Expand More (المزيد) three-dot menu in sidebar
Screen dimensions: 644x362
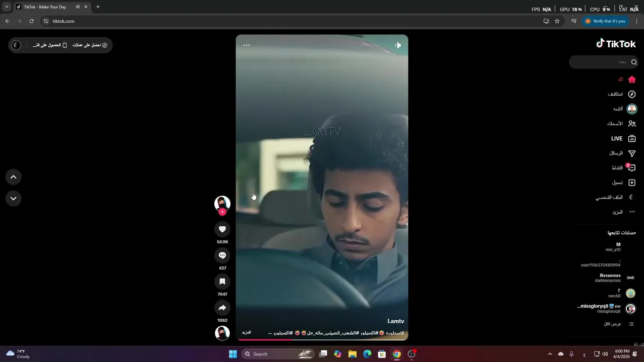point(624,212)
